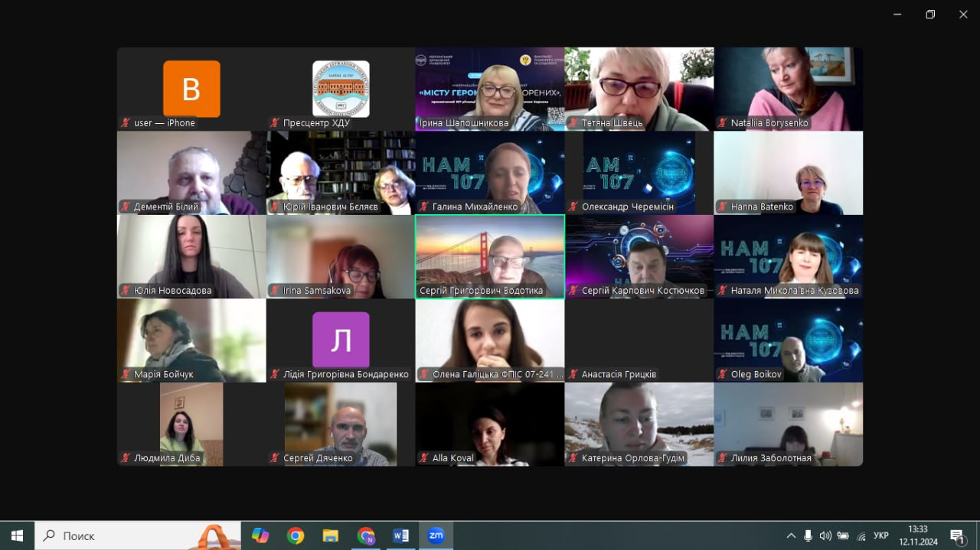Viewport: 980px width, 550px height.
Task: Open the clock and date flyout
Action: point(918,535)
